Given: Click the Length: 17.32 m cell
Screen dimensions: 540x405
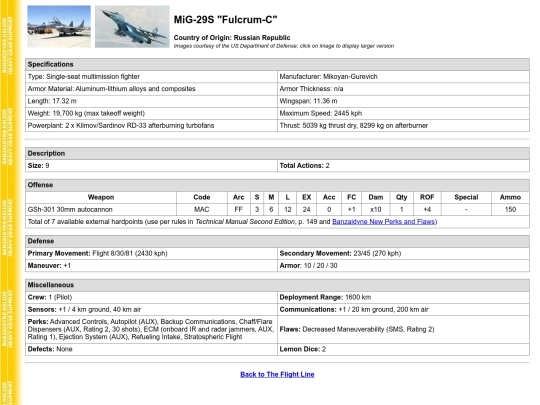Looking at the screenshot, I should point(152,101).
